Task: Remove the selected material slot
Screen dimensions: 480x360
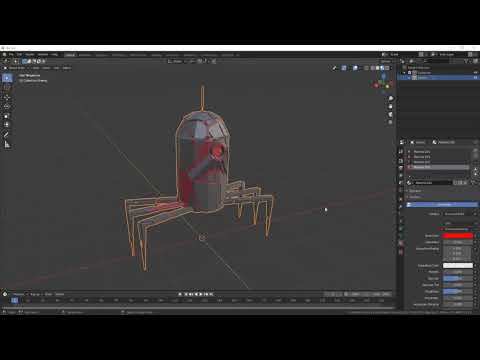Action: point(476,156)
